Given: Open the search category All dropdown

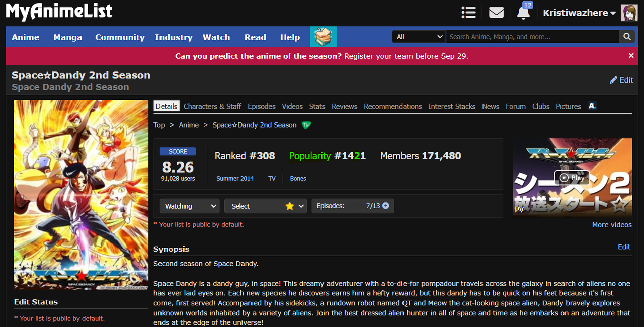Looking at the screenshot, I should coord(419,37).
